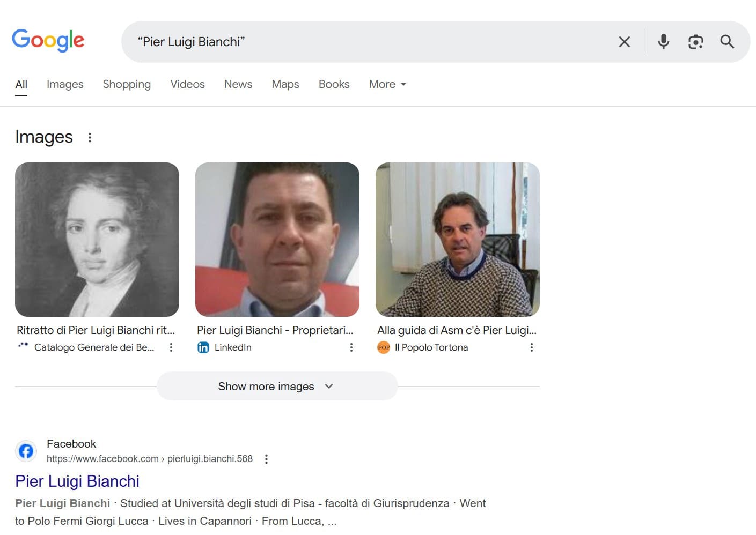Image resolution: width=756 pixels, height=535 pixels.
Task: Switch to the Images tab
Action: tap(65, 84)
